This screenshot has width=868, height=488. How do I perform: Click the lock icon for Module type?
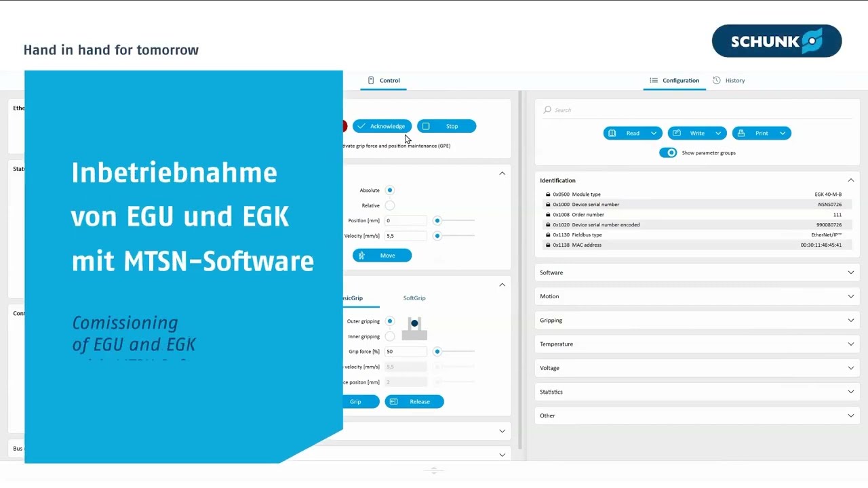coord(548,195)
